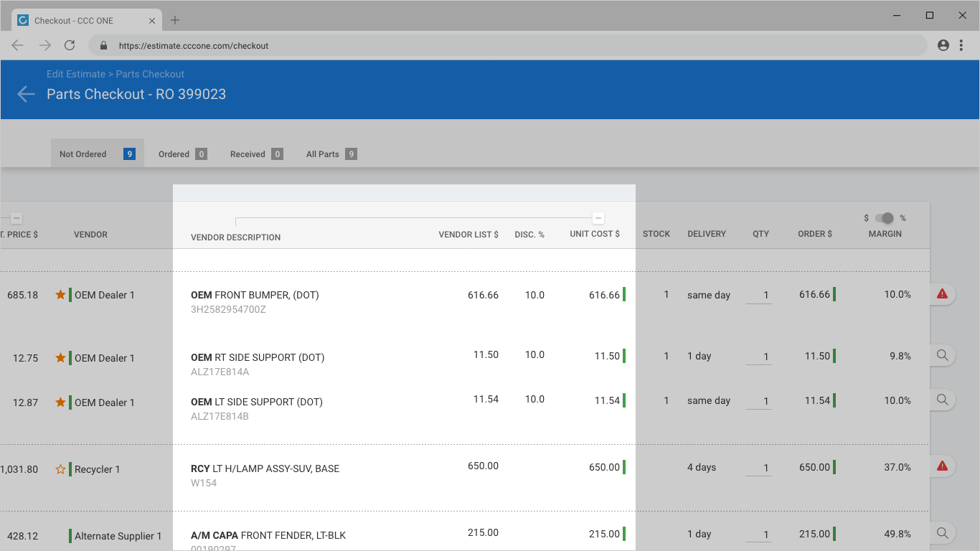
Task: Select part number 3H2582954700Z
Action: (228, 309)
